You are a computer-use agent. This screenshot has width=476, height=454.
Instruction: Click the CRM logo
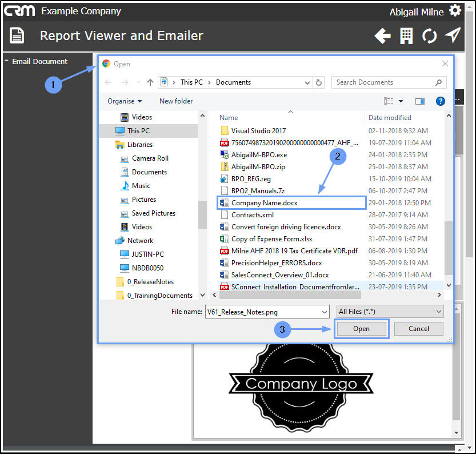click(19, 11)
